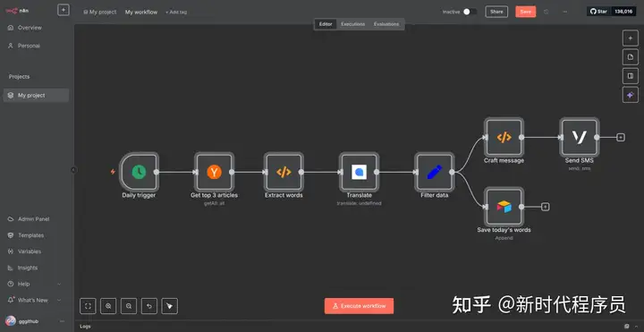644x332 pixels.
Task: Select the Translate node
Action: tap(359, 172)
